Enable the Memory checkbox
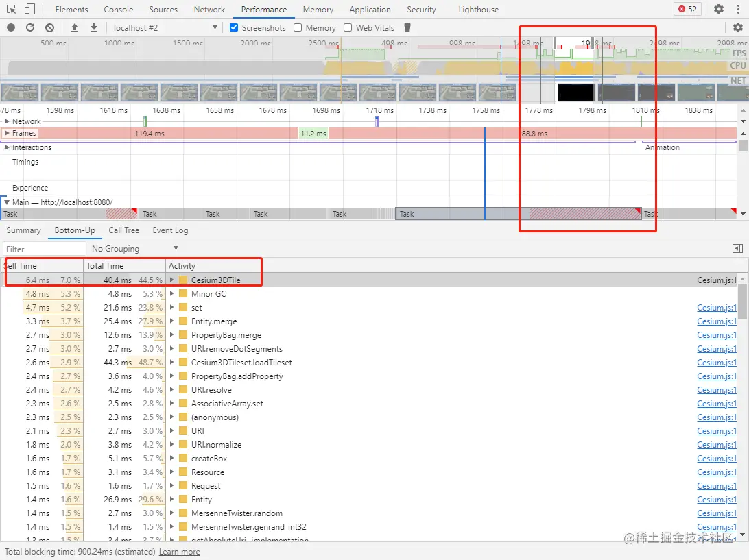Viewport: 749px width, 560px height. coord(298,27)
